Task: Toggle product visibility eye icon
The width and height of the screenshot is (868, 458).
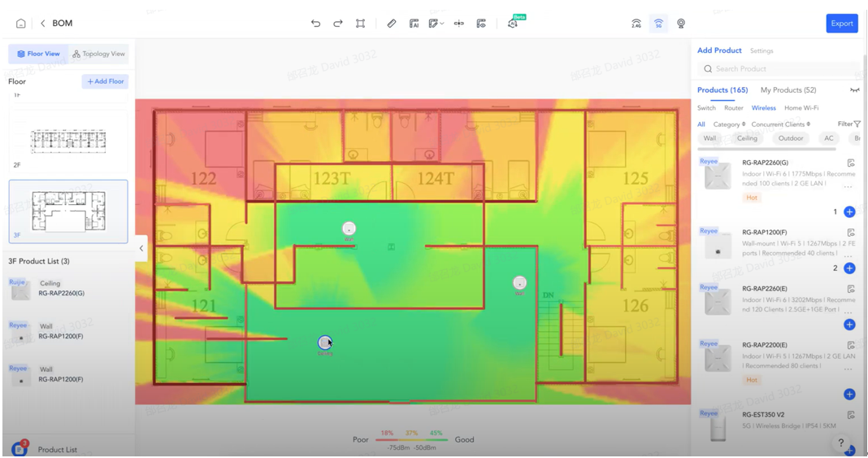Action: coord(854,90)
